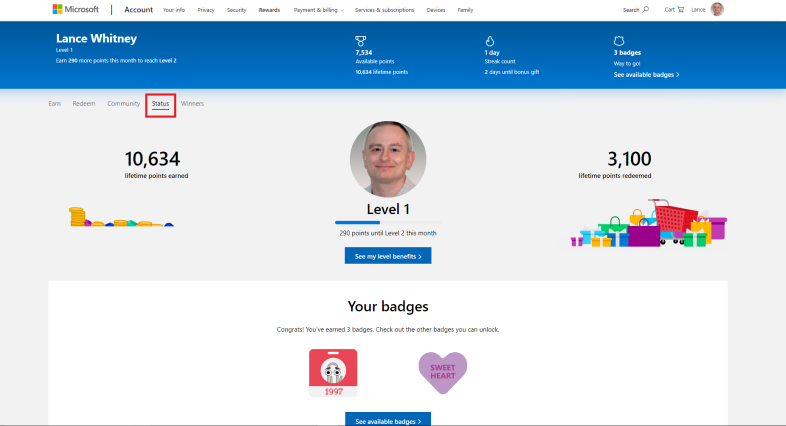The height and width of the screenshot is (426, 786).
Task: Click the 3 badges count text
Action: point(627,53)
